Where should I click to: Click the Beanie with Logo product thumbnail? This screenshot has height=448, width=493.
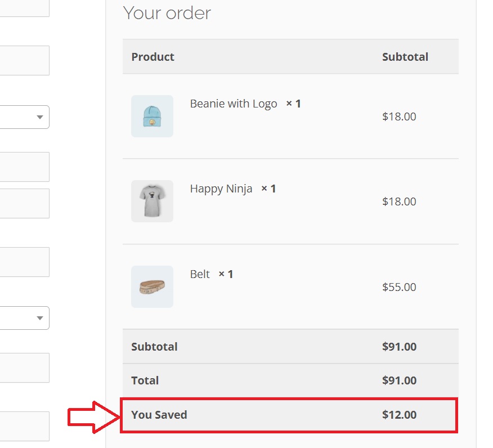click(152, 116)
